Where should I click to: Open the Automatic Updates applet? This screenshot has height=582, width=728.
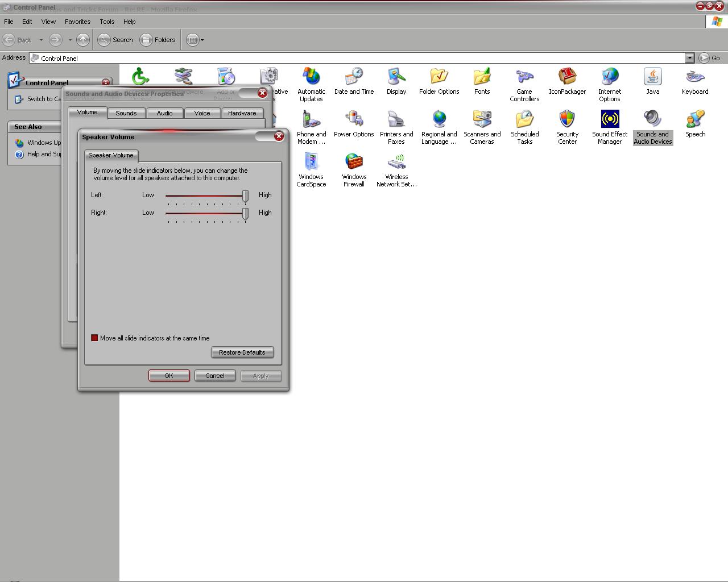[311, 84]
